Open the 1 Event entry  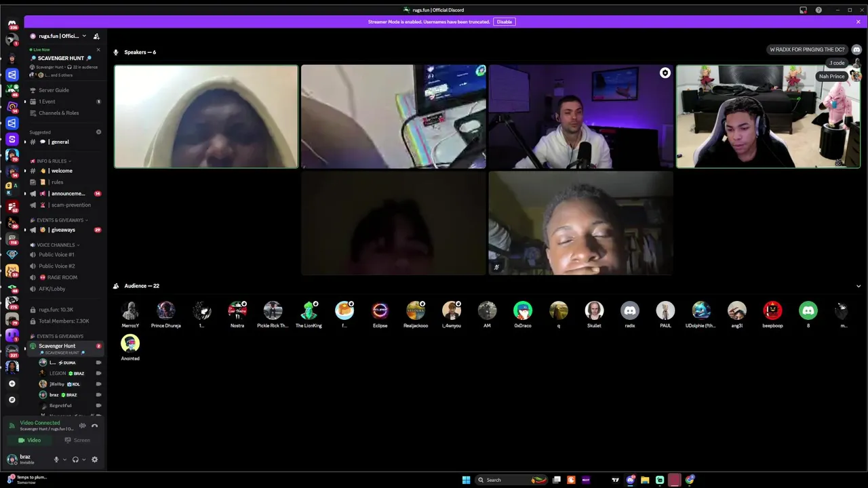click(65, 102)
